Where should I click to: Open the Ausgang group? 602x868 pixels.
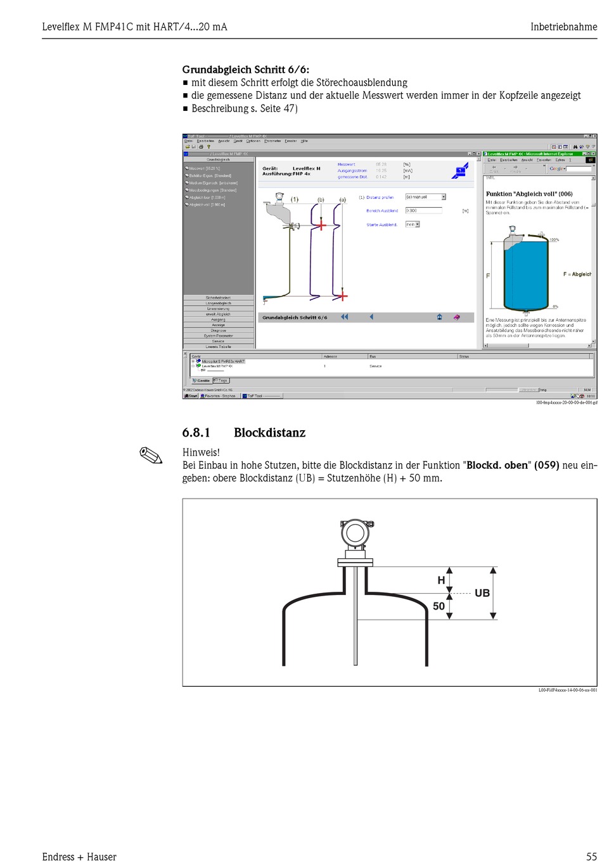click(x=219, y=320)
